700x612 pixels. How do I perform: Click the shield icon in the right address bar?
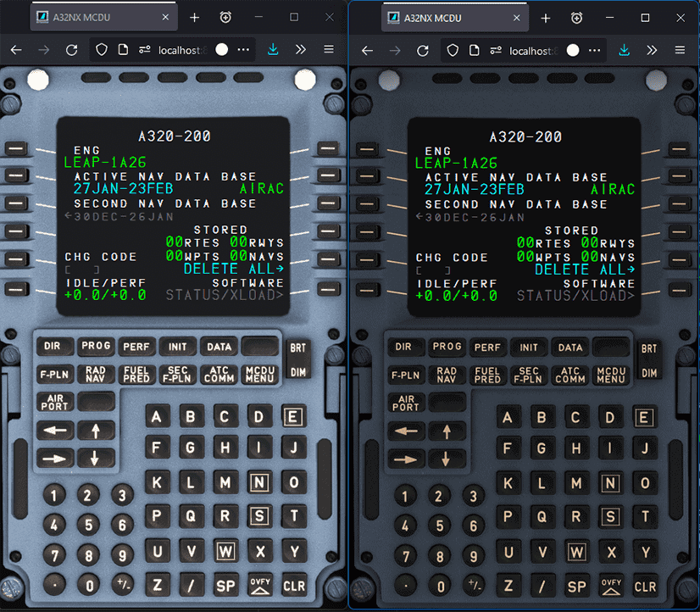(x=453, y=50)
